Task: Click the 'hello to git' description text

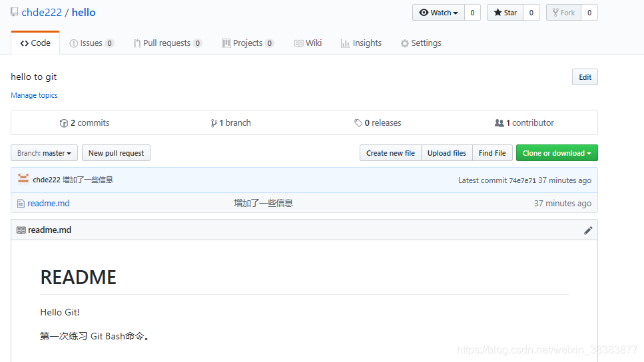Action: (x=34, y=77)
